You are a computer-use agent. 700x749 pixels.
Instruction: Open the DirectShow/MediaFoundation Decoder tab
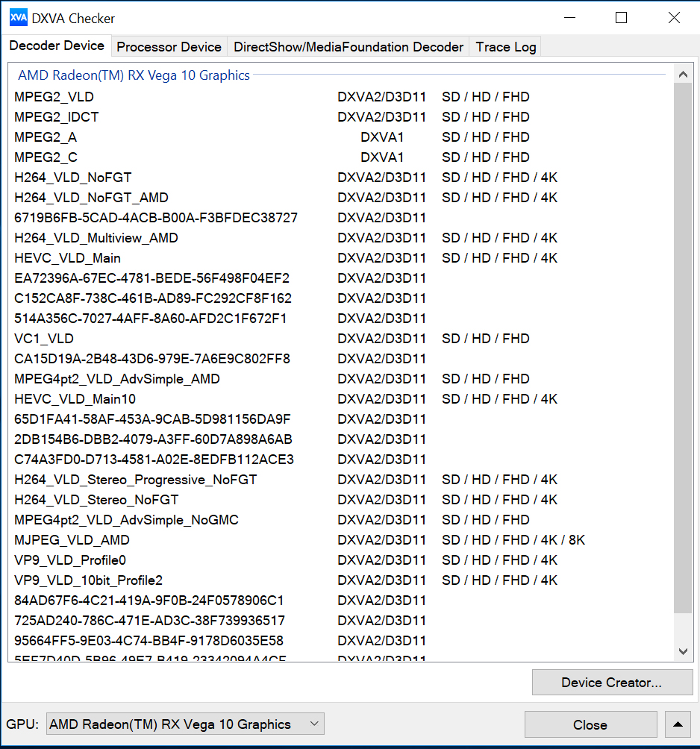tap(349, 47)
